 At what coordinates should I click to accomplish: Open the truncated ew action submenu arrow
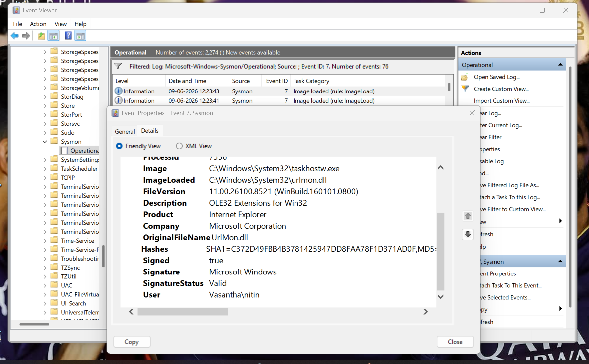pos(560,221)
